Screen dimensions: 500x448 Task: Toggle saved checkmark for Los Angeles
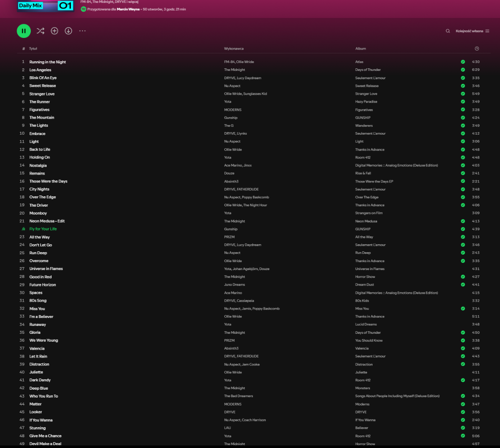coord(463,70)
